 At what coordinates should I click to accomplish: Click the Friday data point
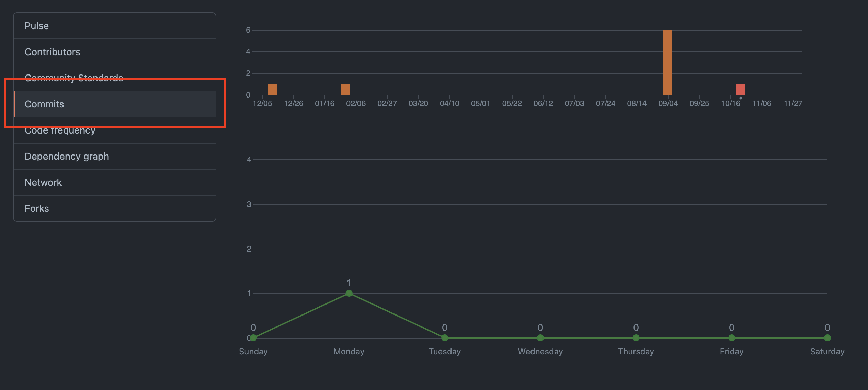point(732,338)
